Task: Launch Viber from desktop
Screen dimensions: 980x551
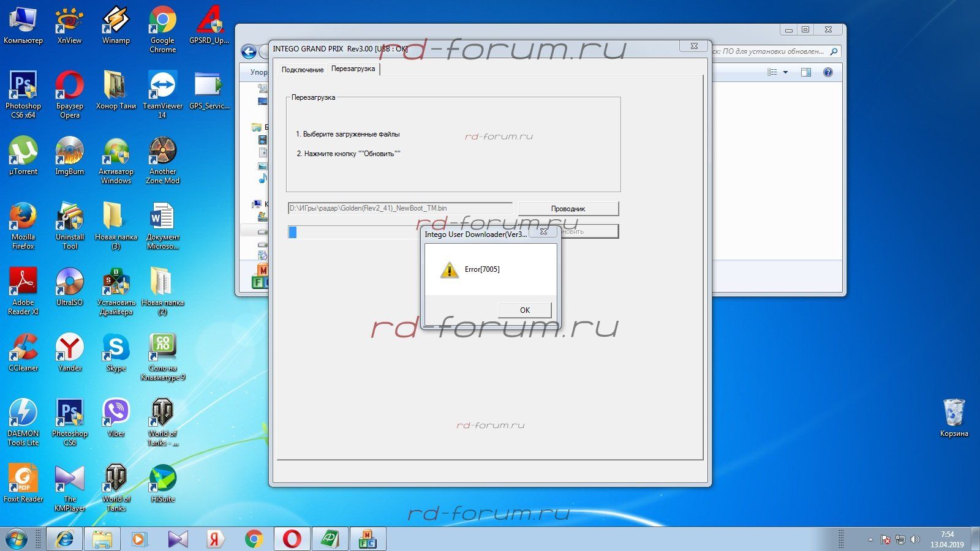Action: [116, 418]
